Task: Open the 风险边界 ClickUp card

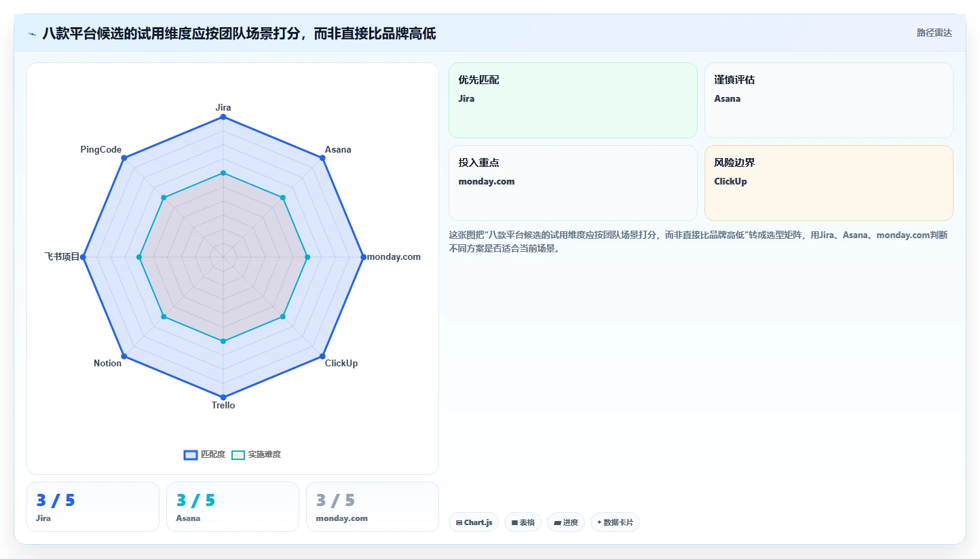Action: (x=829, y=183)
